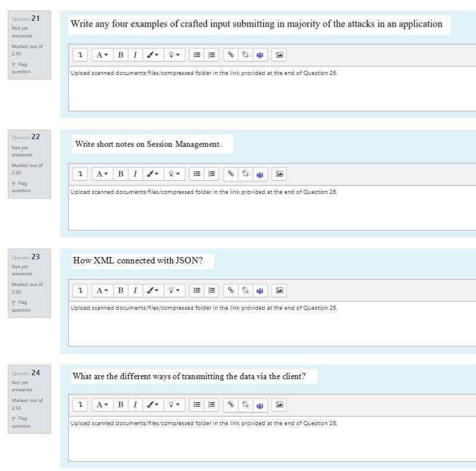Open the font style dropdown for Question 21

[100, 55]
